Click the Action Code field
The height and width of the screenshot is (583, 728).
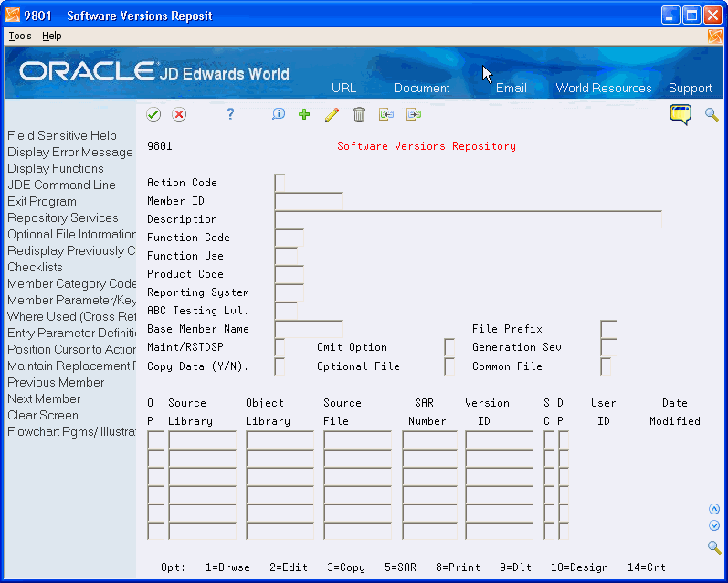click(280, 183)
